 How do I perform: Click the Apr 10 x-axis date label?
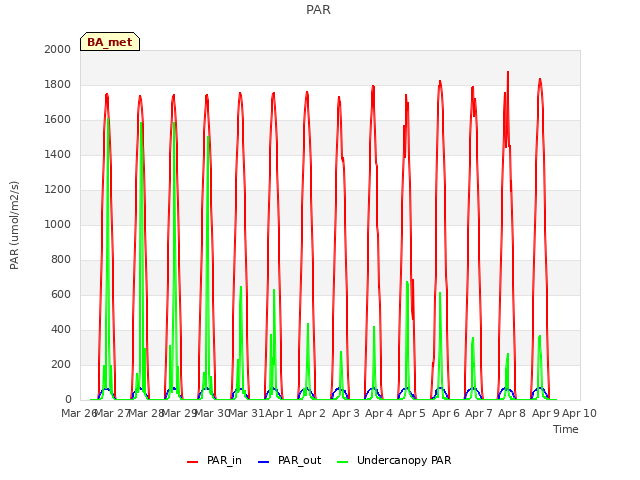click(580, 413)
